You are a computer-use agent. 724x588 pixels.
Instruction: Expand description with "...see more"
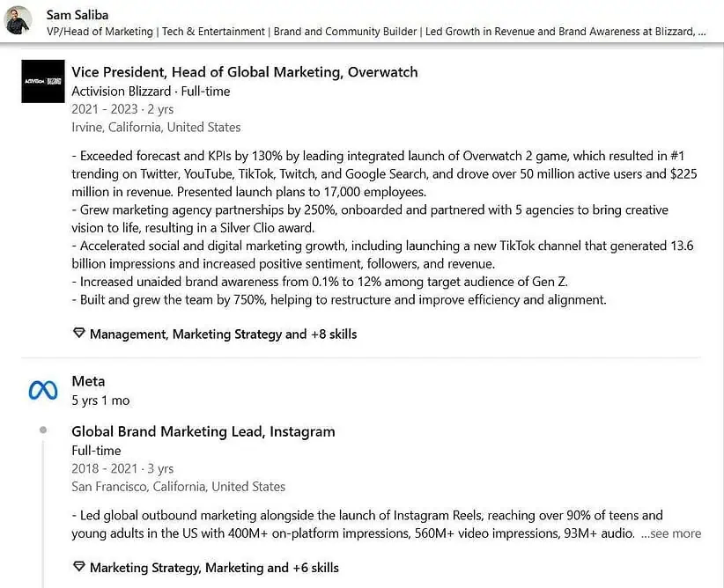pyautogui.click(x=670, y=533)
